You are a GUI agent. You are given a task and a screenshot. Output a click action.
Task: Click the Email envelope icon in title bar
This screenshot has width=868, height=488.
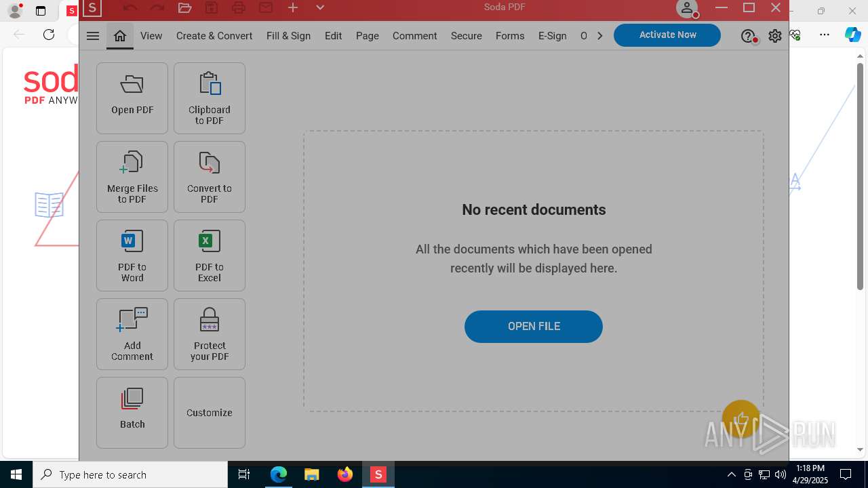coord(266,7)
